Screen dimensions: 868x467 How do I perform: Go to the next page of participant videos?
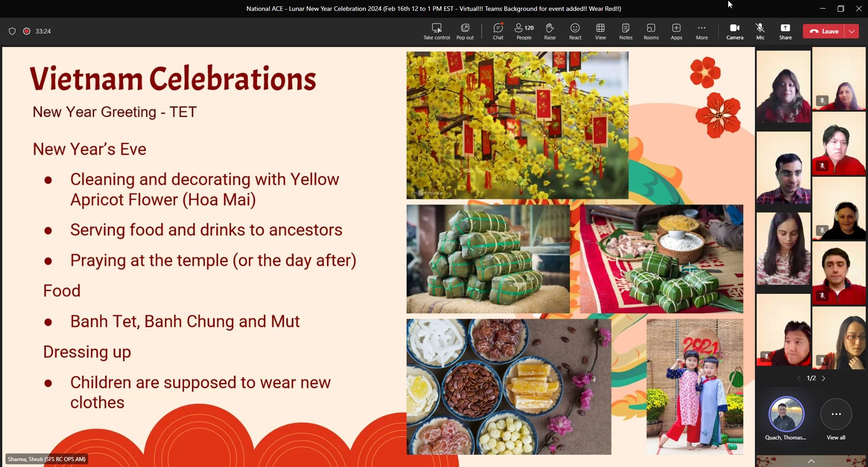click(x=824, y=378)
